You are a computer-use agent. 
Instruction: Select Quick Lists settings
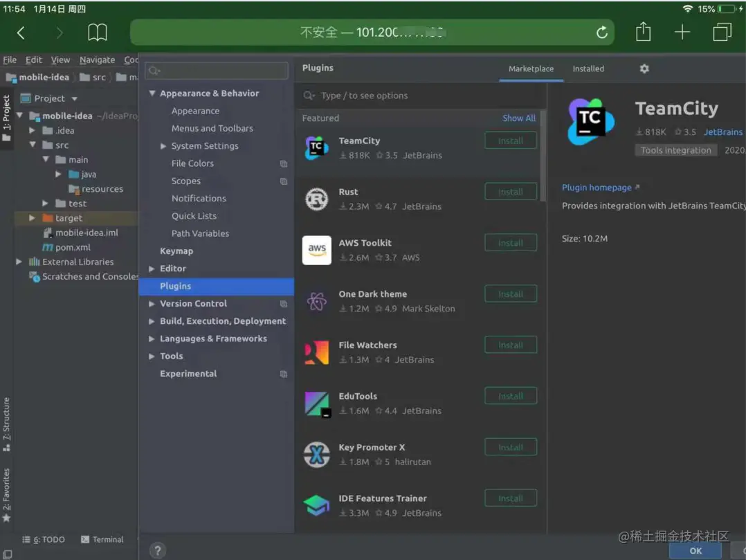click(194, 216)
